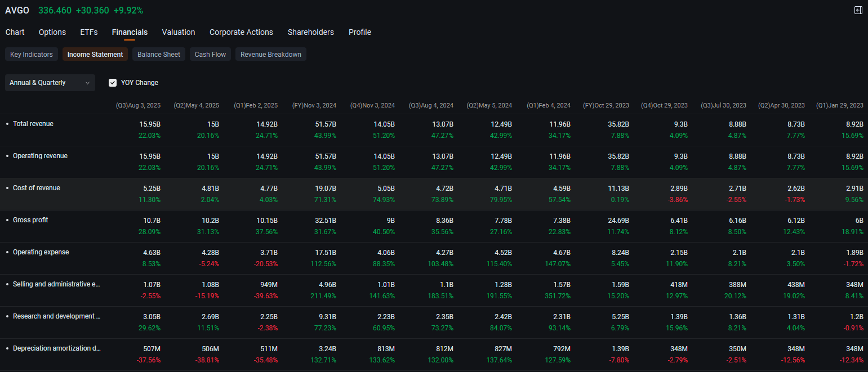This screenshot has height=372, width=868.
Task: Click the collapse panel icon at top right
Action: point(858,10)
